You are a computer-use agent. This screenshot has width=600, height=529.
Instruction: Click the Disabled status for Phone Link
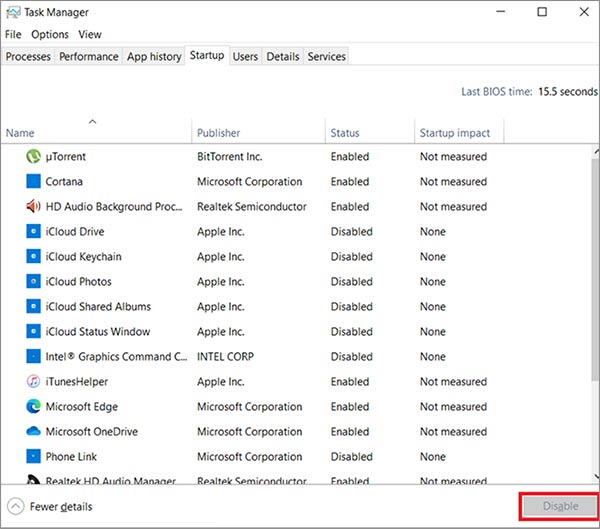351,456
